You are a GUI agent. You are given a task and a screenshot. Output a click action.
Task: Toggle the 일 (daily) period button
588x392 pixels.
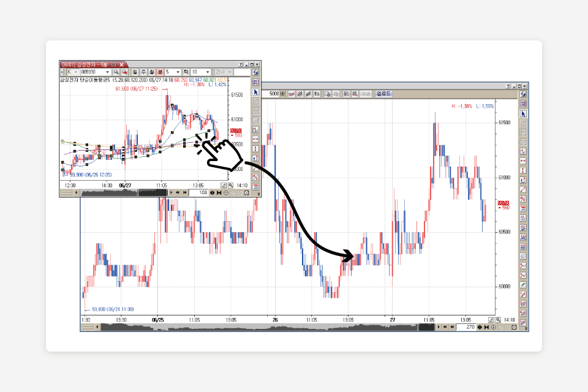coord(135,72)
